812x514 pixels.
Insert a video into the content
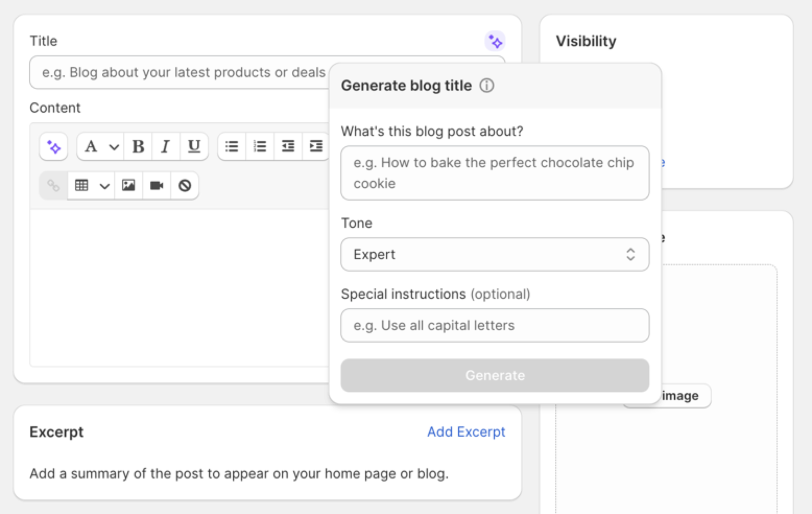(x=157, y=185)
